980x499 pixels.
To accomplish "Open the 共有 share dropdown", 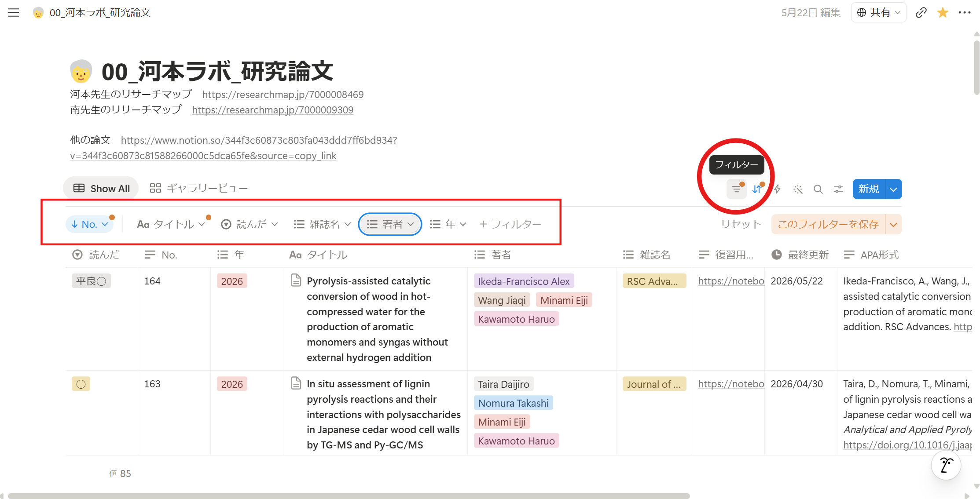I will [x=878, y=13].
